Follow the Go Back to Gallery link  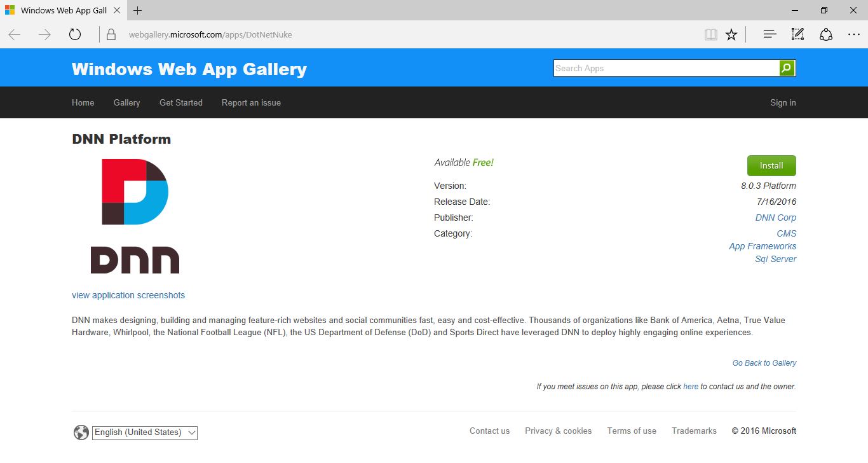pyautogui.click(x=764, y=363)
